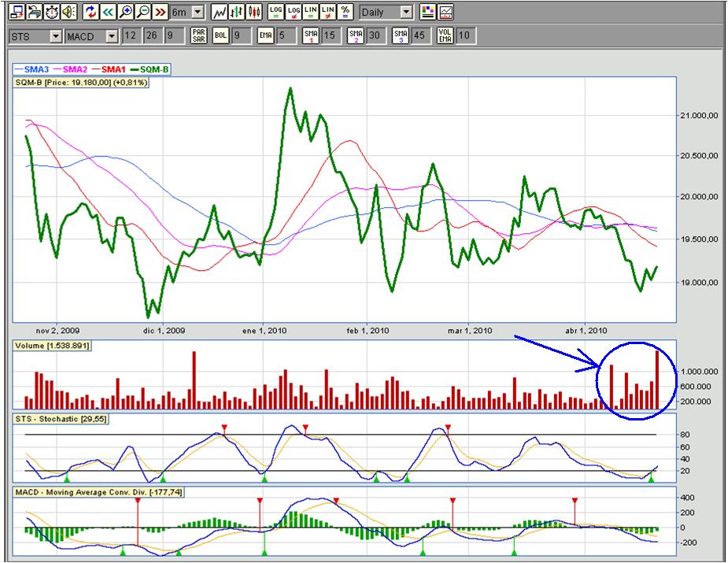Expand the MACD indicator dropdown
This screenshot has height=563, width=728.
point(111,36)
